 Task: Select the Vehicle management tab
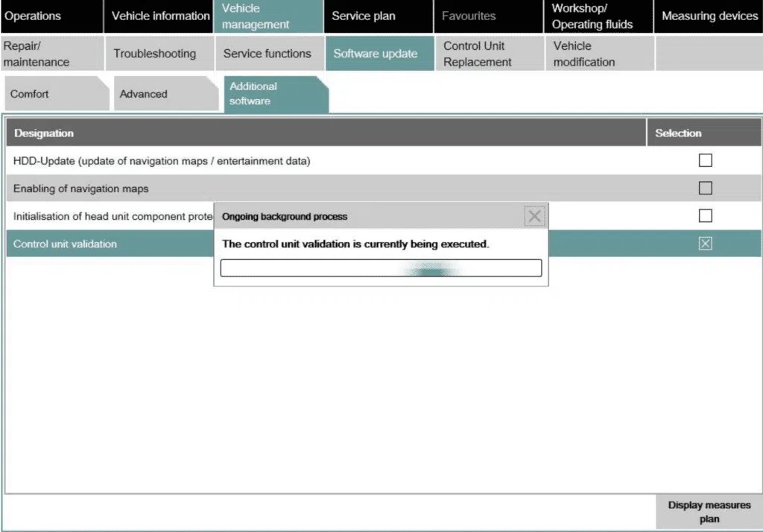point(268,15)
